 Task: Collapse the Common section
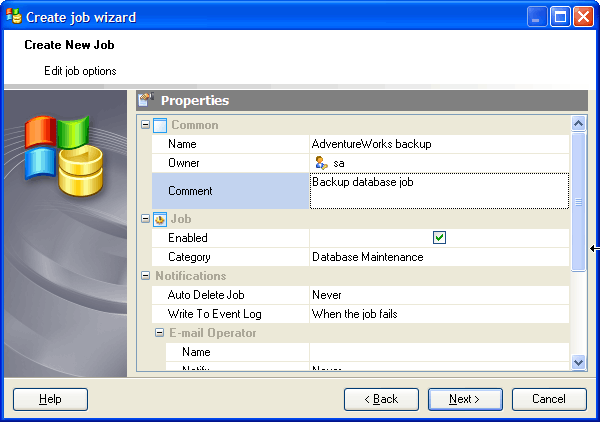(146, 125)
